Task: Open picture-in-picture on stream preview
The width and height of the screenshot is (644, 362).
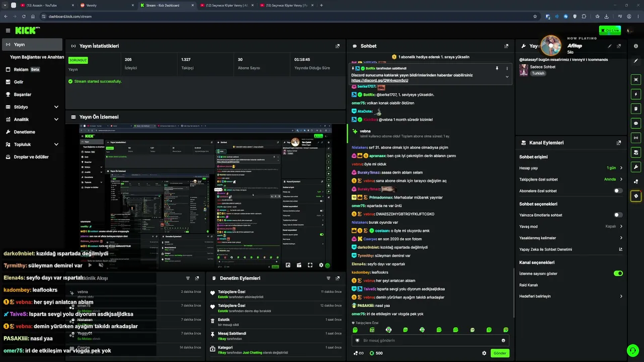Action: click(x=288, y=265)
